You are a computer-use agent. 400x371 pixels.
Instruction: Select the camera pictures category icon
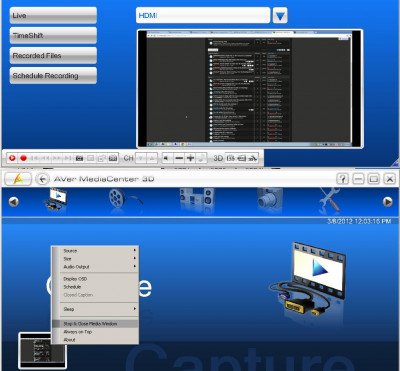pos(269,199)
